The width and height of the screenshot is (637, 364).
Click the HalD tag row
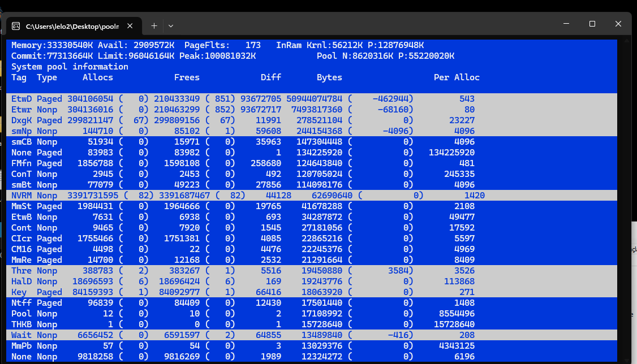[x=312, y=281]
